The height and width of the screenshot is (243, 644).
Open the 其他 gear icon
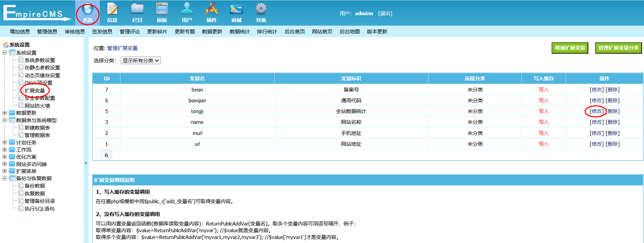click(261, 9)
